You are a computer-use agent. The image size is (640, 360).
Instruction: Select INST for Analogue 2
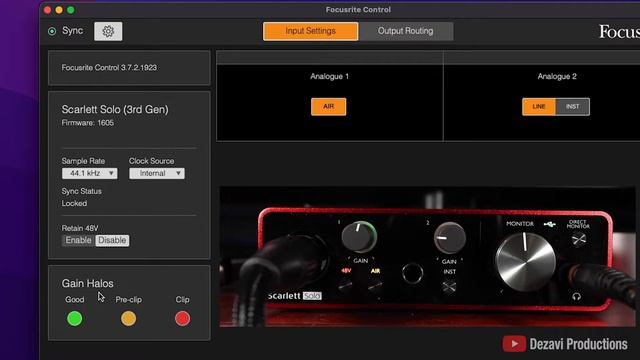pyautogui.click(x=572, y=107)
